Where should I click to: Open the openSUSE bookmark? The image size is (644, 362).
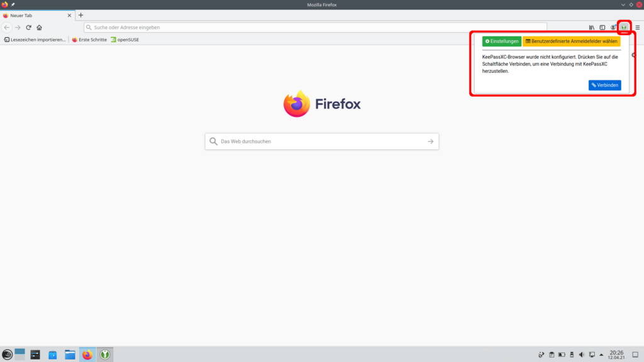pyautogui.click(x=125, y=40)
